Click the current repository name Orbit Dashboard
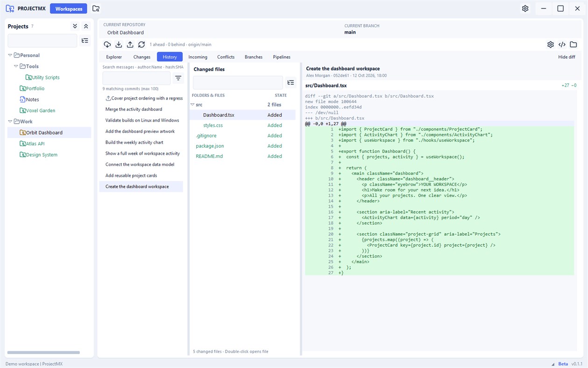This screenshot has width=588, height=368. point(125,33)
